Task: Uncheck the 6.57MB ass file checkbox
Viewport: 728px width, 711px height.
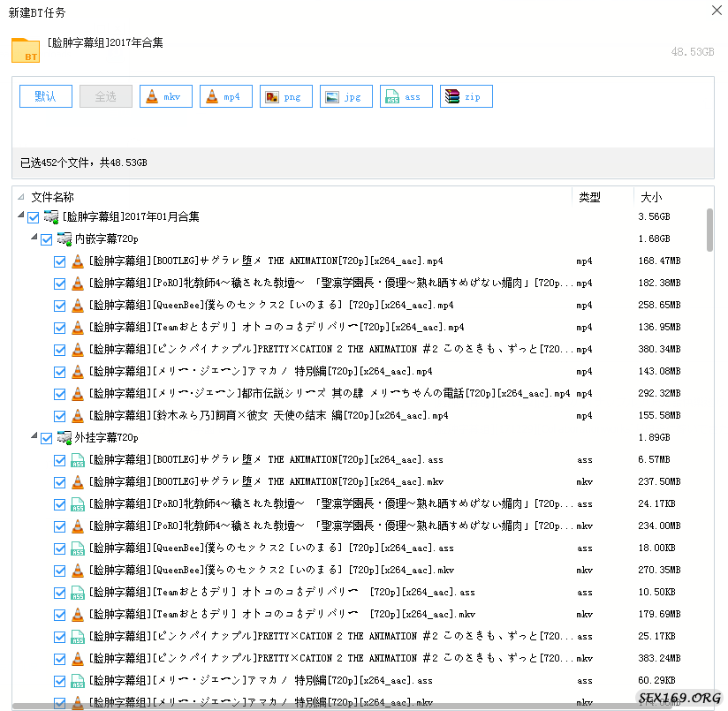Action: click(x=60, y=460)
